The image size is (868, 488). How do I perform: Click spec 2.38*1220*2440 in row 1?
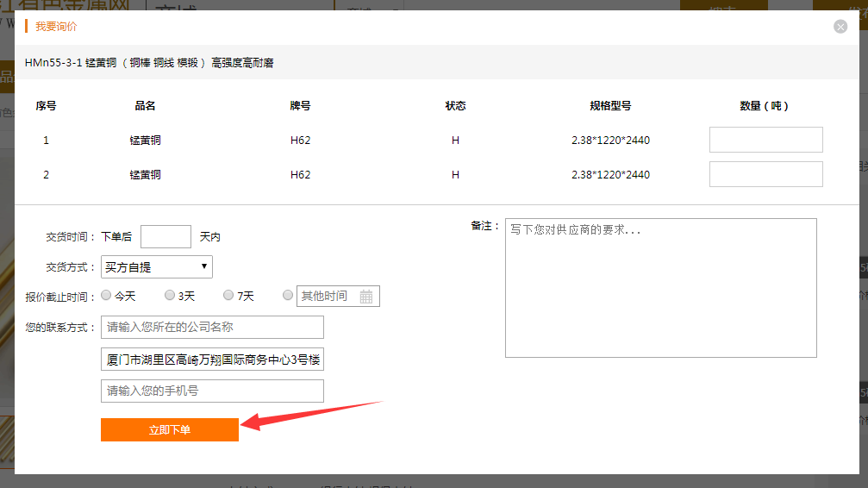(610, 141)
